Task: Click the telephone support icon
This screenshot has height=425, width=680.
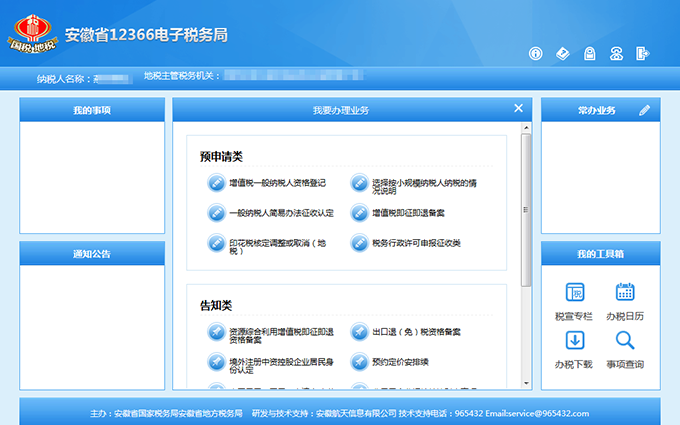Action: tap(617, 53)
